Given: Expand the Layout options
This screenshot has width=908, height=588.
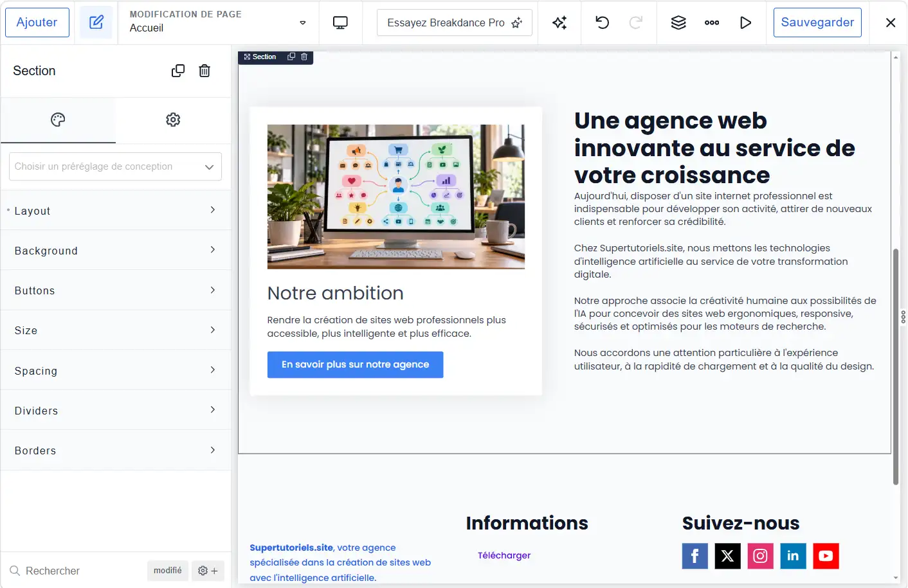Looking at the screenshot, I should click(x=116, y=210).
